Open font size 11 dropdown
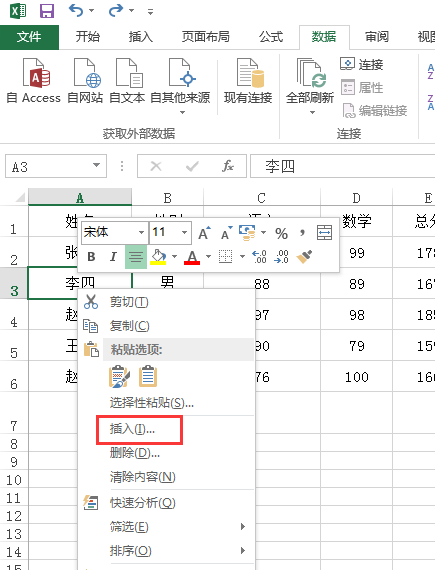The image size is (435, 570). (185, 232)
